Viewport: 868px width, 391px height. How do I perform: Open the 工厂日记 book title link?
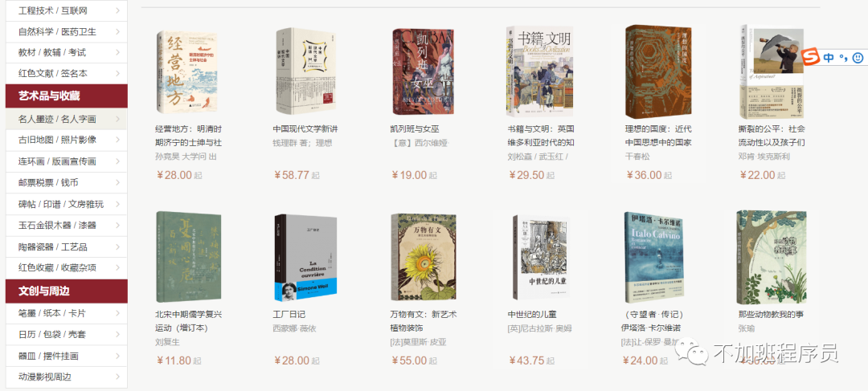point(289,314)
